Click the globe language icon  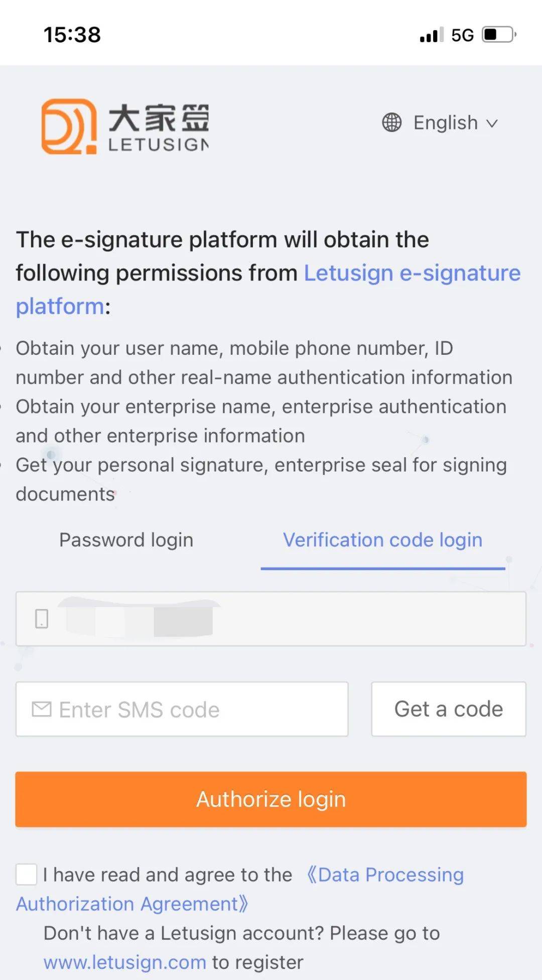tap(391, 122)
